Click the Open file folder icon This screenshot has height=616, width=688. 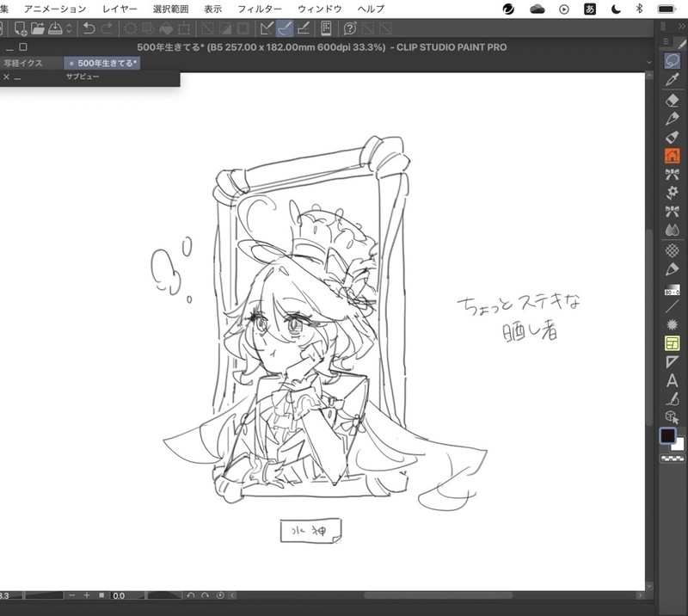coord(38,28)
